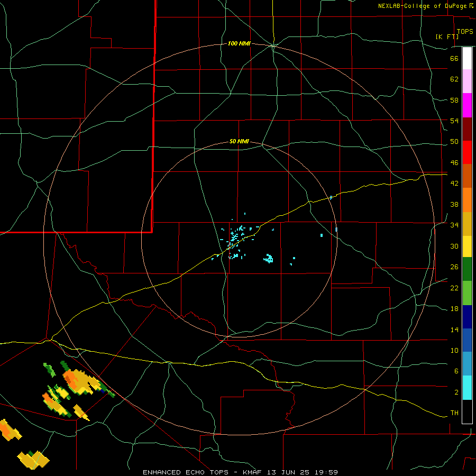The width and height of the screenshot is (476, 476).
Task: Click the 34 legend value
Action: [x=454, y=225]
